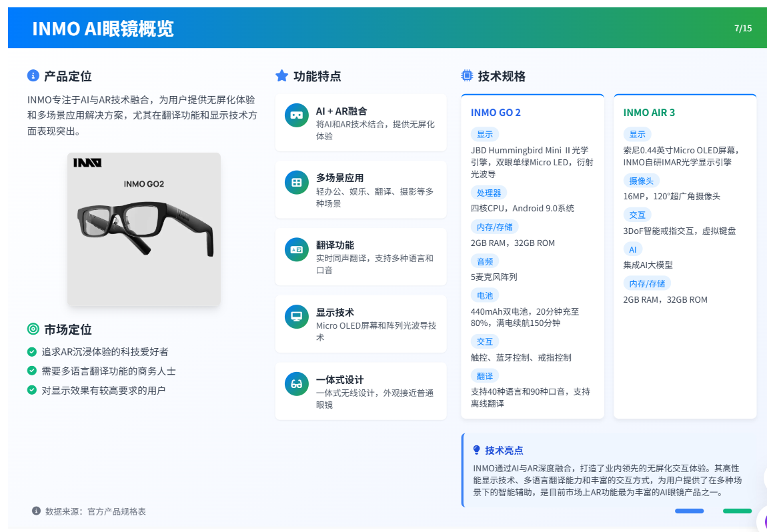The image size is (767, 532).
Task: Click the 音频 tag in INMO GO 2
Action: [485, 261]
